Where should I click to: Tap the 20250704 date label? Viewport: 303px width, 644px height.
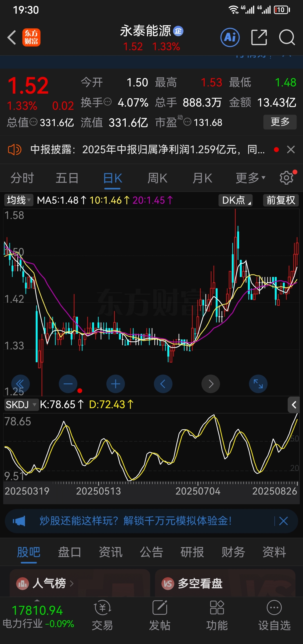tap(198, 491)
